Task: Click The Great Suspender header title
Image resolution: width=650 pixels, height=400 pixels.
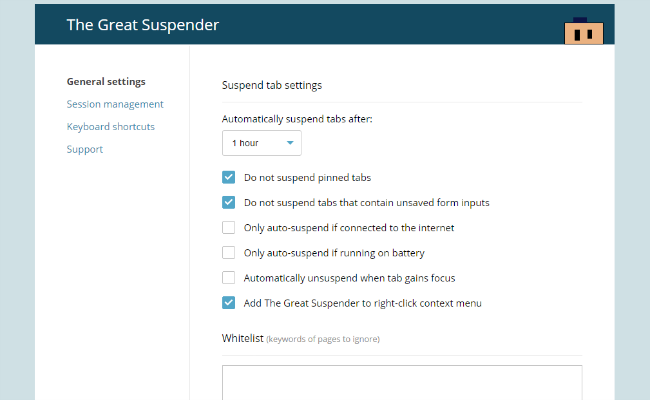Action: 143,25
